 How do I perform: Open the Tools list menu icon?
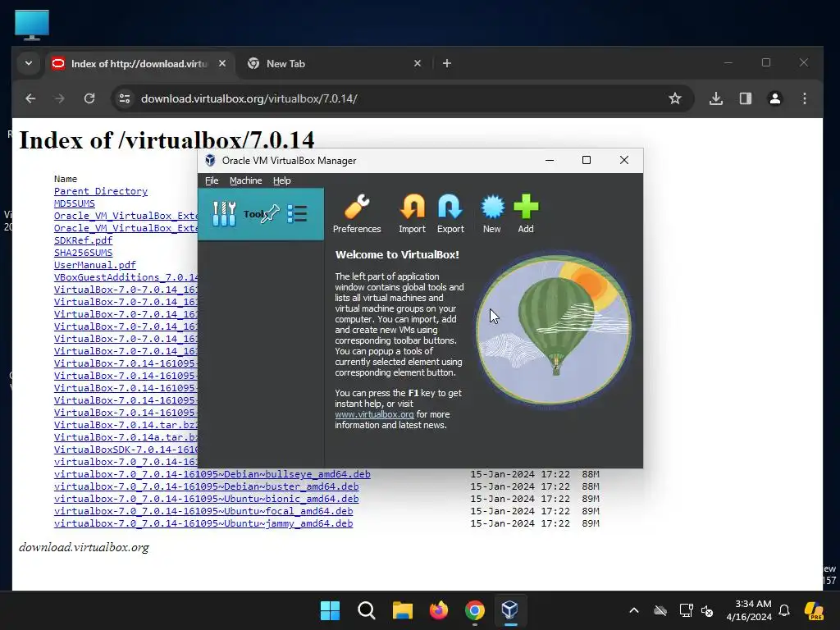click(x=297, y=214)
